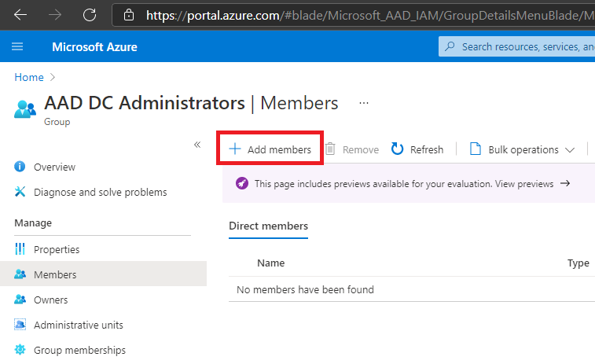595x364 pixels.
Task: Click the search magnifier icon
Action: click(450, 46)
